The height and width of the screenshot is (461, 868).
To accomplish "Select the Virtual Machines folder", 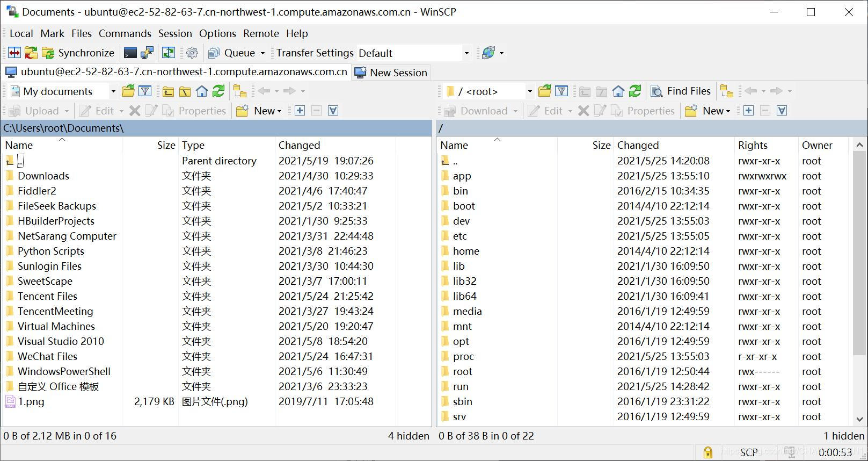I will coord(56,326).
